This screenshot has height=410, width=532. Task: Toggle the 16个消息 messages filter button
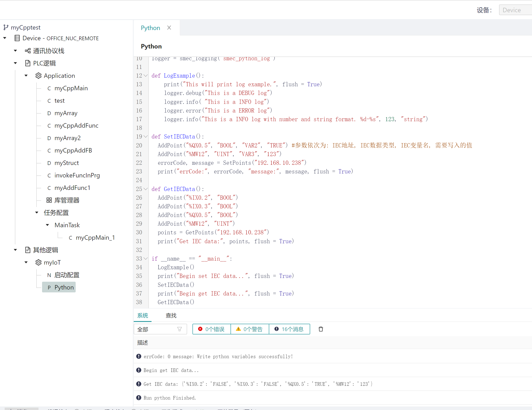(289, 329)
